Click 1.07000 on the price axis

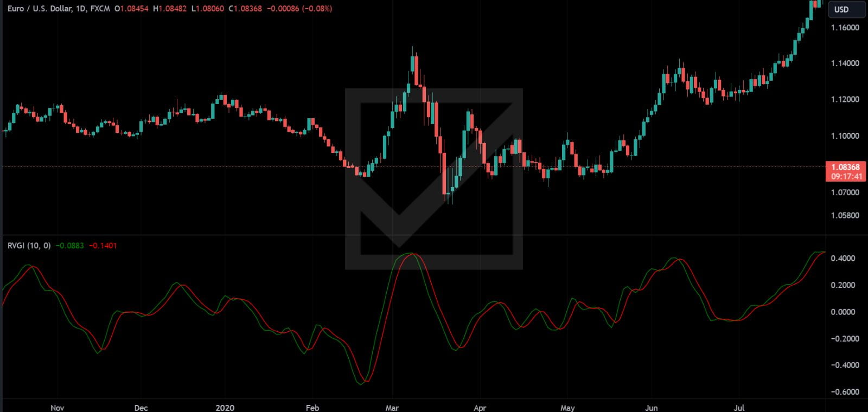[845, 192]
